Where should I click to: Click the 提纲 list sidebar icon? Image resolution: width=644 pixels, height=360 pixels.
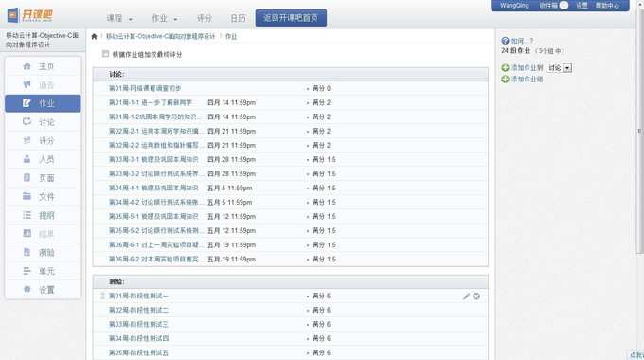pos(27,215)
